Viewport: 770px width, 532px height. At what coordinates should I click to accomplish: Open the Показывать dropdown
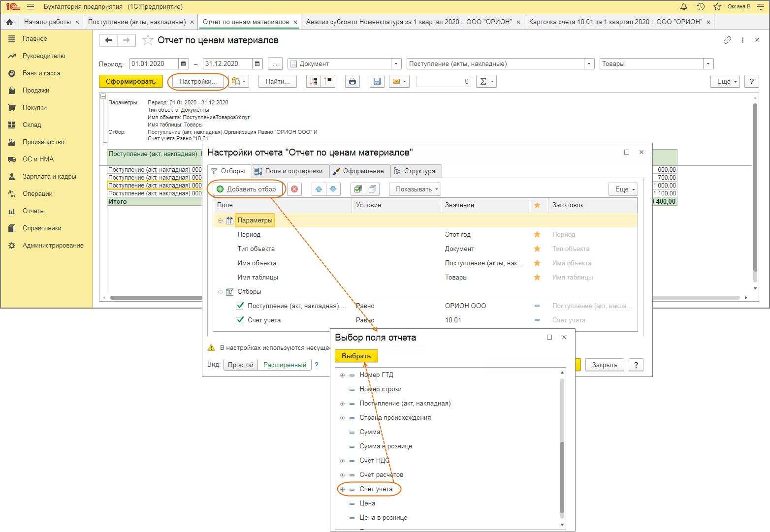pyautogui.click(x=415, y=189)
